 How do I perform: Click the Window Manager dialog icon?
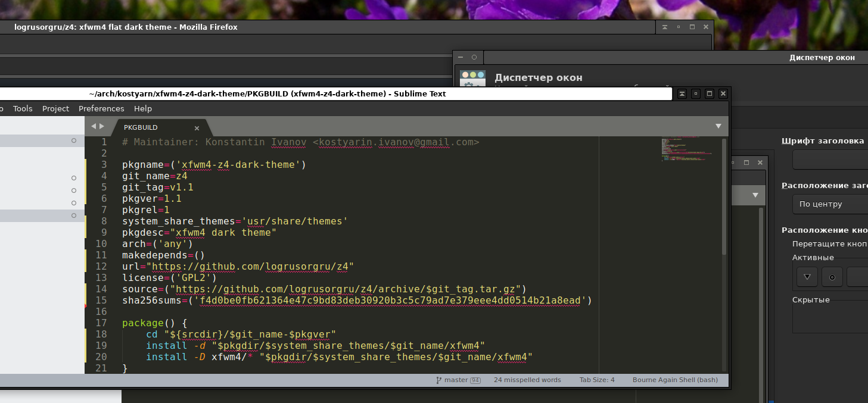point(472,79)
